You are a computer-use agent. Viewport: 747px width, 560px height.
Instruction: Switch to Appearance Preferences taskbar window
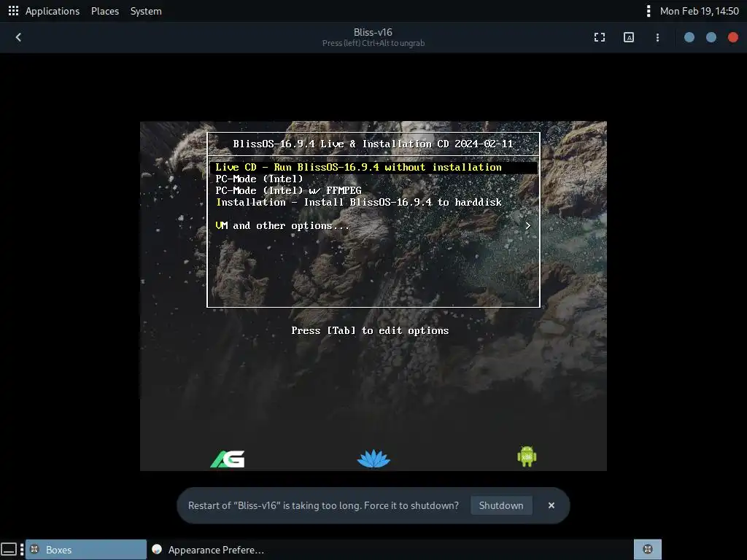pos(208,550)
